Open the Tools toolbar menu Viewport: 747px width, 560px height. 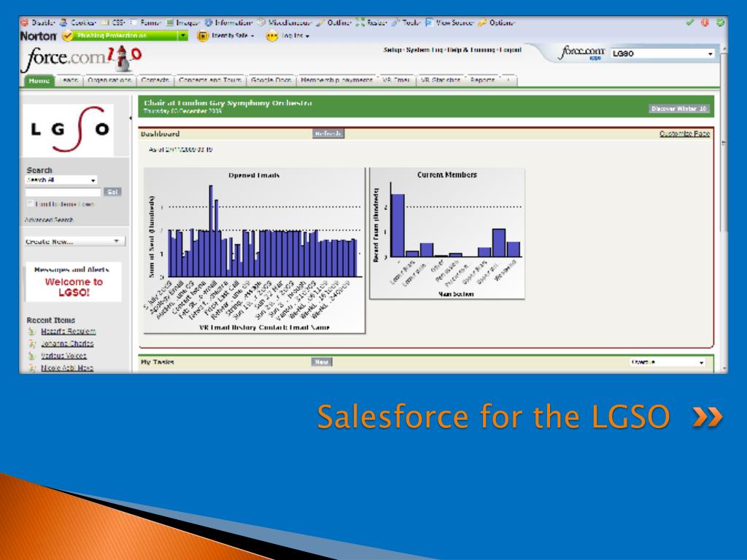[406, 23]
